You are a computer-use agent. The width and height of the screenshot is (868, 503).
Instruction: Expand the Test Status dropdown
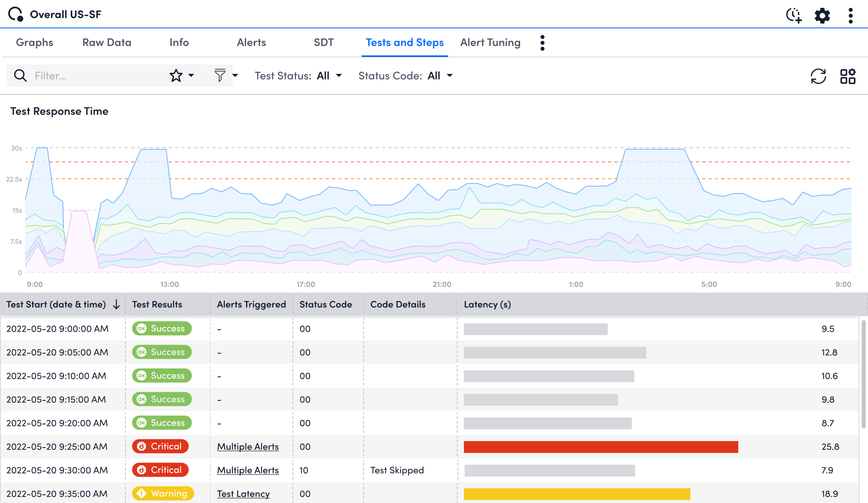click(x=298, y=76)
